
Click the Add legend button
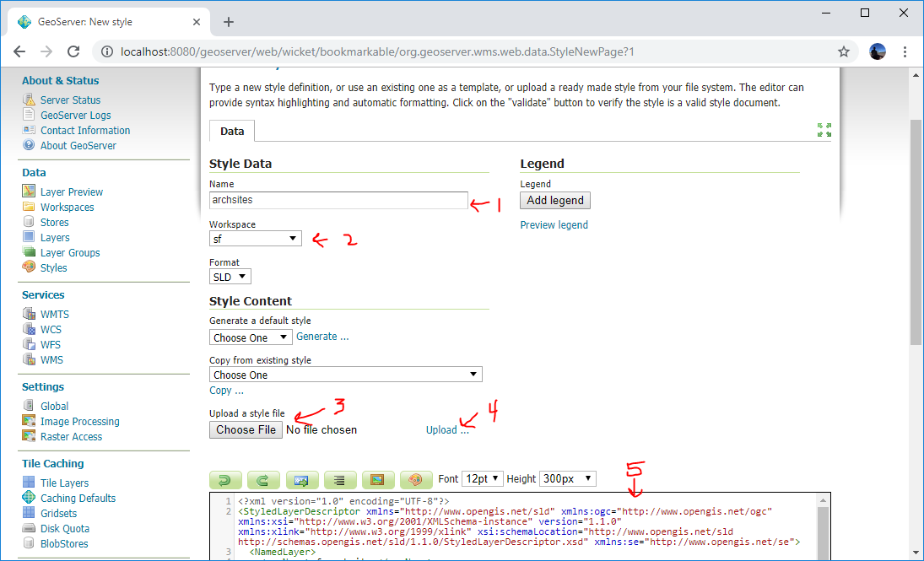click(555, 201)
